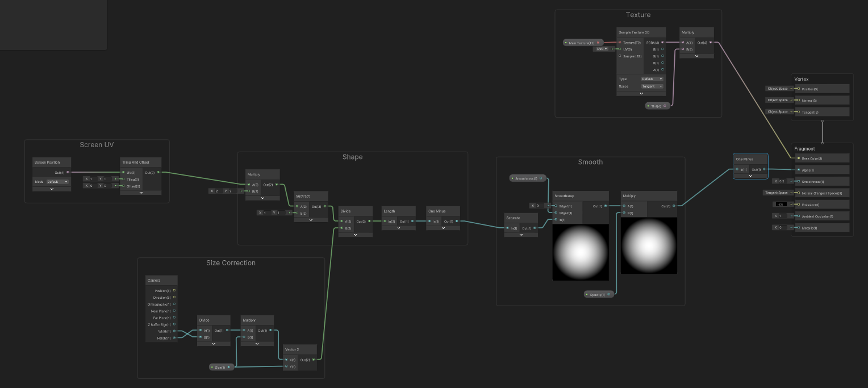868x388 pixels.
Task: Click the Length node Out port
Action: point(414,222)
